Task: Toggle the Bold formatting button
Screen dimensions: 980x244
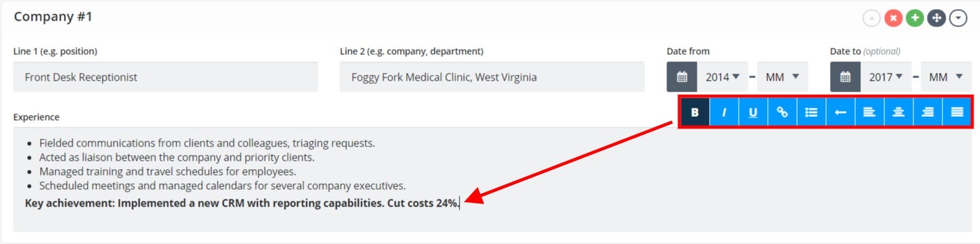Action: (695, 112)
